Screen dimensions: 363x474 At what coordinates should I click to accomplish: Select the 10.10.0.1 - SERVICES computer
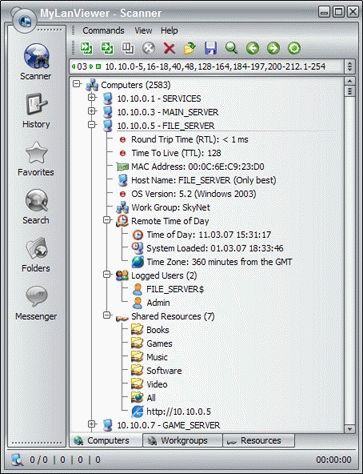tap(159, 99)
